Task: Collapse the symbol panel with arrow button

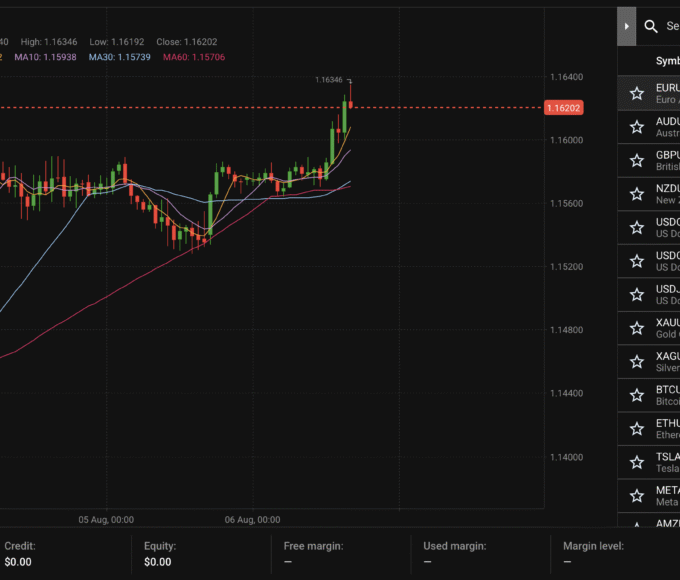Action: (627, 26)
